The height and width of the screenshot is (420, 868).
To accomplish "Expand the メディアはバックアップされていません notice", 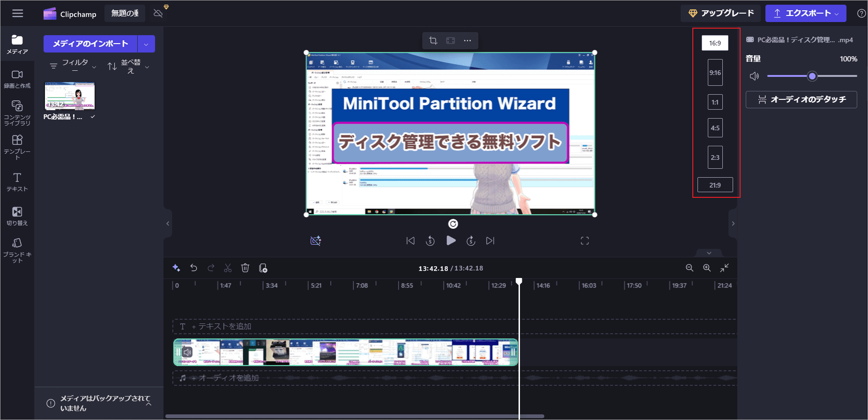I will 148,404.
